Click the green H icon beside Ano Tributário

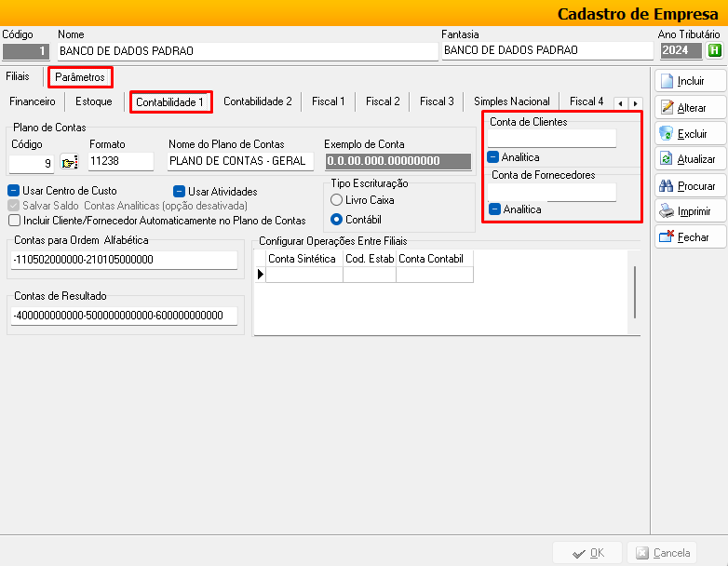pyautogui.click(x=715, y=50)
